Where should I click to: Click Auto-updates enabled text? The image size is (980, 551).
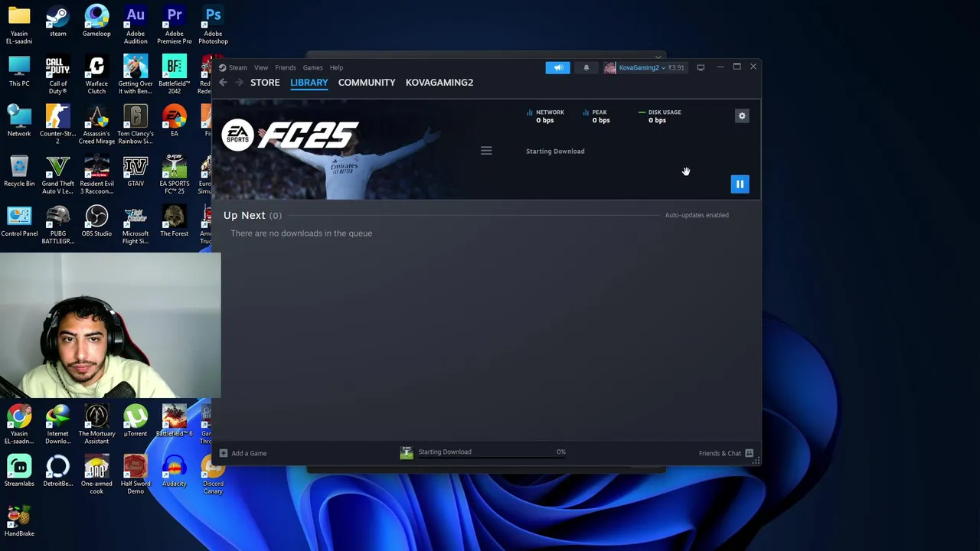[697, 215]
